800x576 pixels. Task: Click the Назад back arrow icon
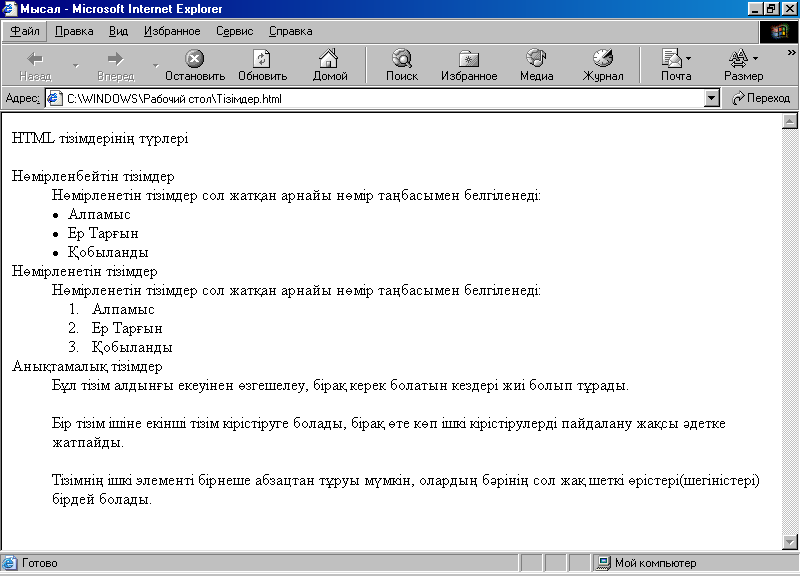(x=35, y=59)
